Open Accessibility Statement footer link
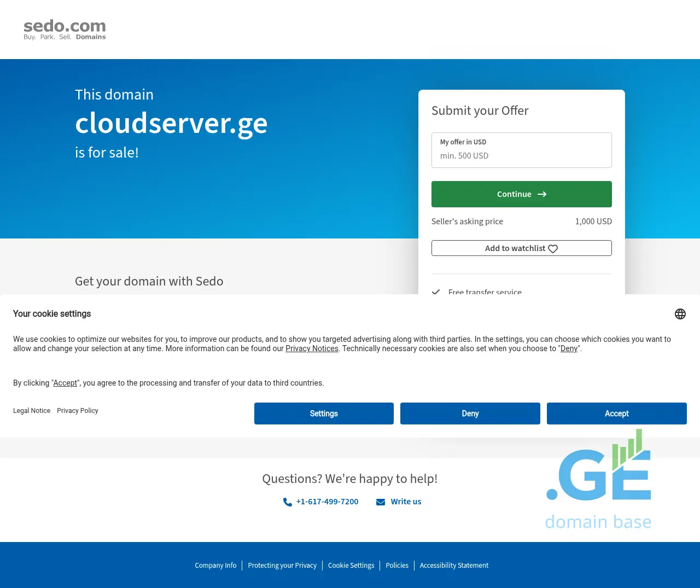 point(454,566)
